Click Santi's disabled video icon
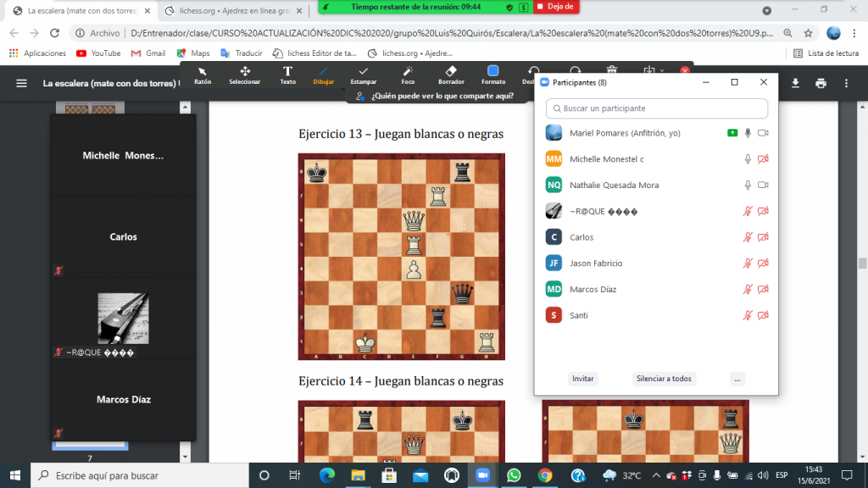This screenshot has width=868, height=488. (763, 315)
